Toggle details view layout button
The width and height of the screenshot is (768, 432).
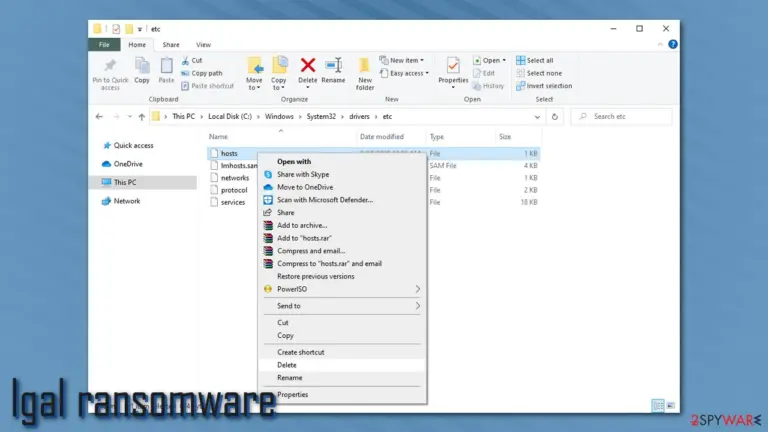tap(658, 406)
